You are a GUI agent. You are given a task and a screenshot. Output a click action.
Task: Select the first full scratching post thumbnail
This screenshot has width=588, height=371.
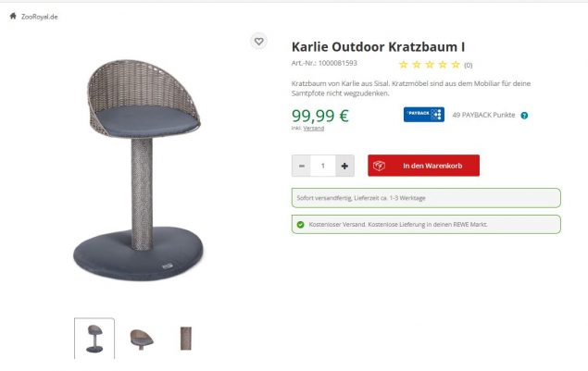point(94,339)
